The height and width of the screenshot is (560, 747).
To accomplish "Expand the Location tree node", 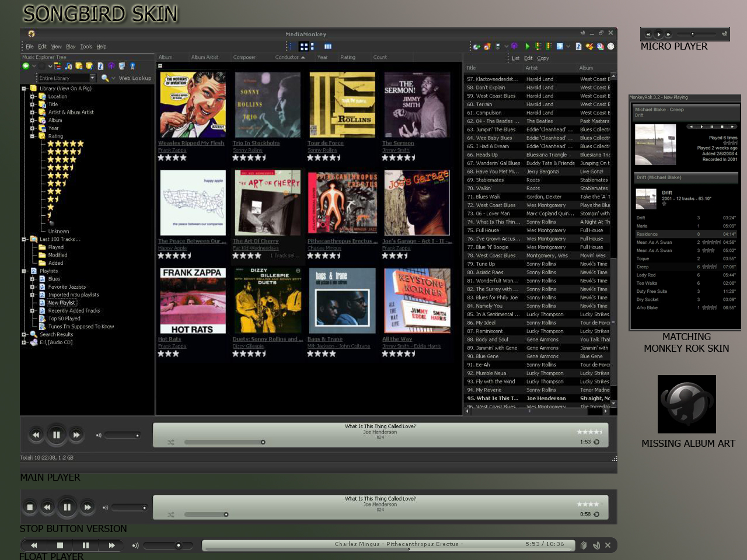I will pyautogui.click(x=33, y=96).
